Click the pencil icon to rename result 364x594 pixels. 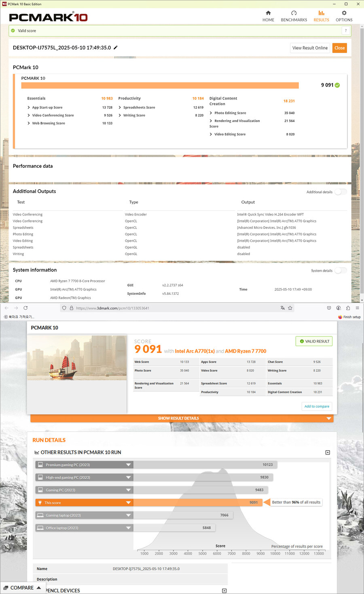(x=116, y=48)
